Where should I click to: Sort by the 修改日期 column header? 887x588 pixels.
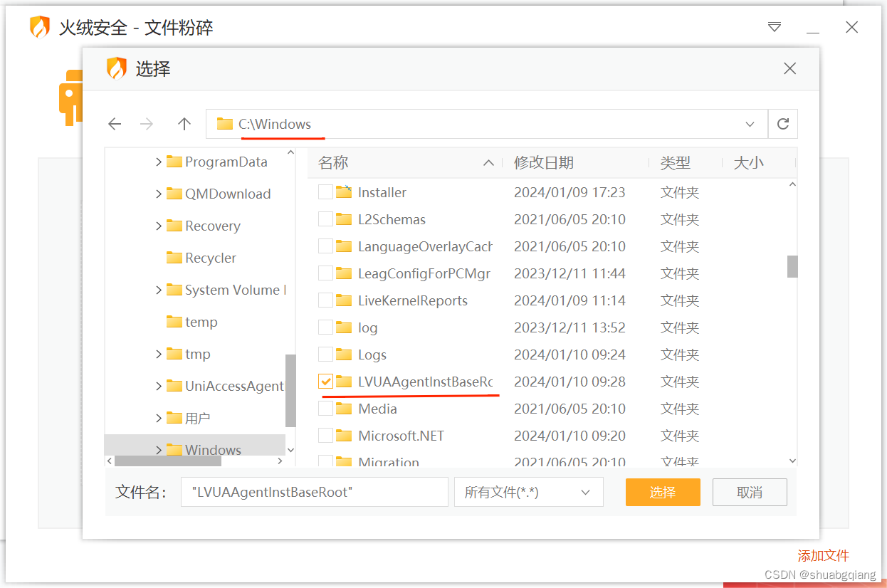[x=576, y=162]
